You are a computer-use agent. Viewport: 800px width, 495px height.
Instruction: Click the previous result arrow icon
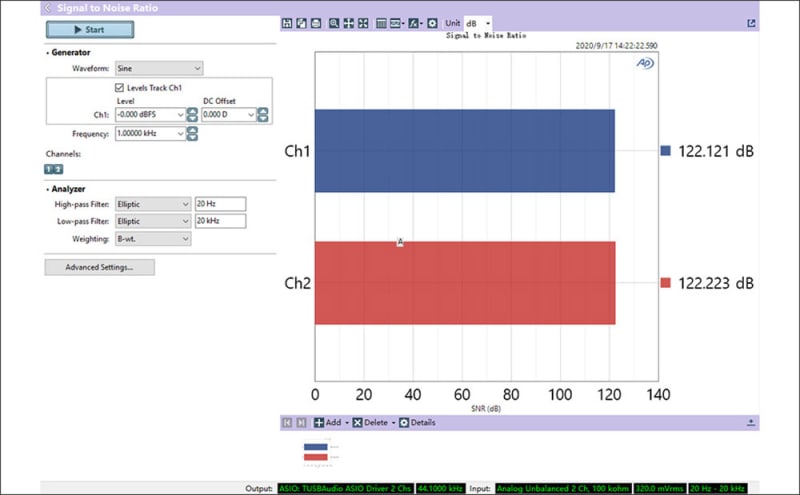click(287, 423)
